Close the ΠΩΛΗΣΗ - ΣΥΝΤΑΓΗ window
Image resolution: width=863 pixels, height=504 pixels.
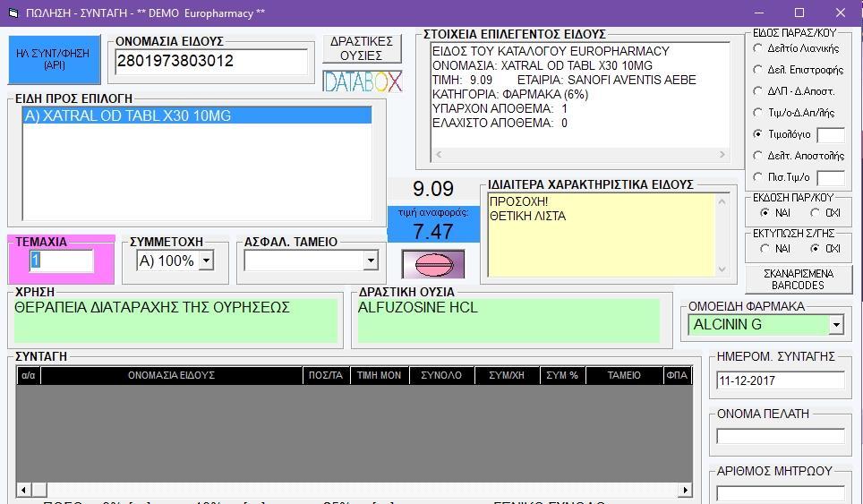(x=841, y=13)
